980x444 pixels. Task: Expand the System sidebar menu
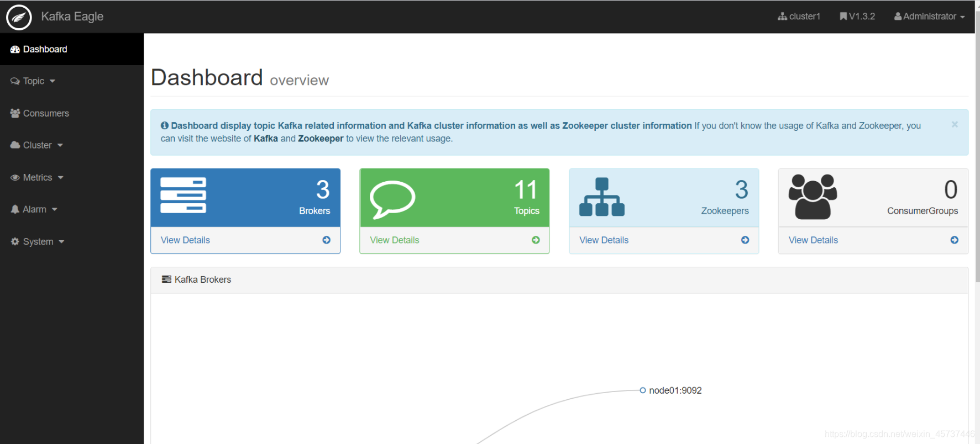point(72,241)
